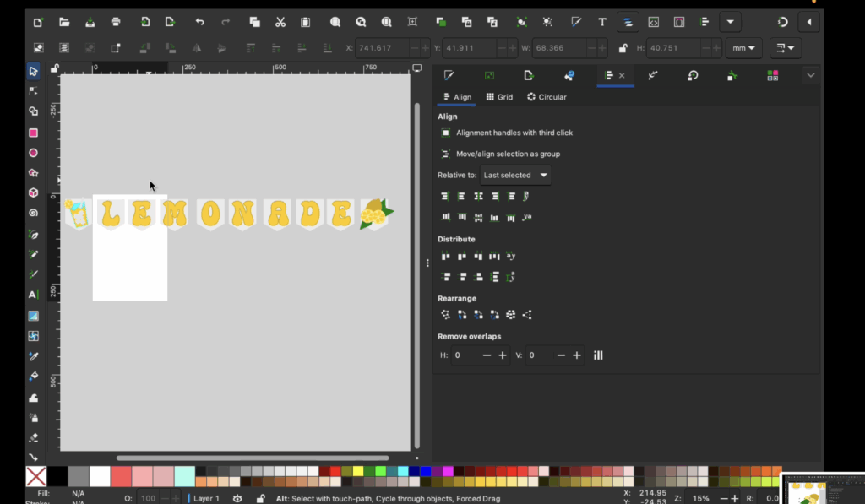Screen dimensions: 865x504
Task: Toggle width/height ratio lock
Action: 623,48
